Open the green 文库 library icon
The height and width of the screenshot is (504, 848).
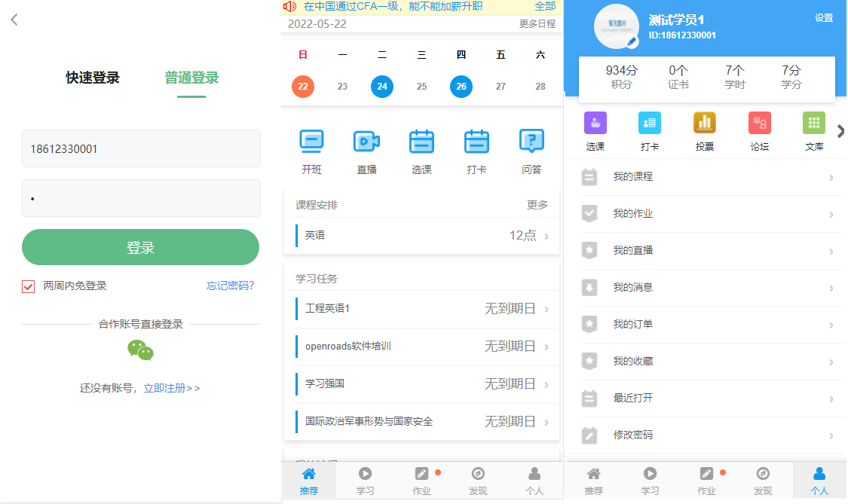click(x=813, y=124)
